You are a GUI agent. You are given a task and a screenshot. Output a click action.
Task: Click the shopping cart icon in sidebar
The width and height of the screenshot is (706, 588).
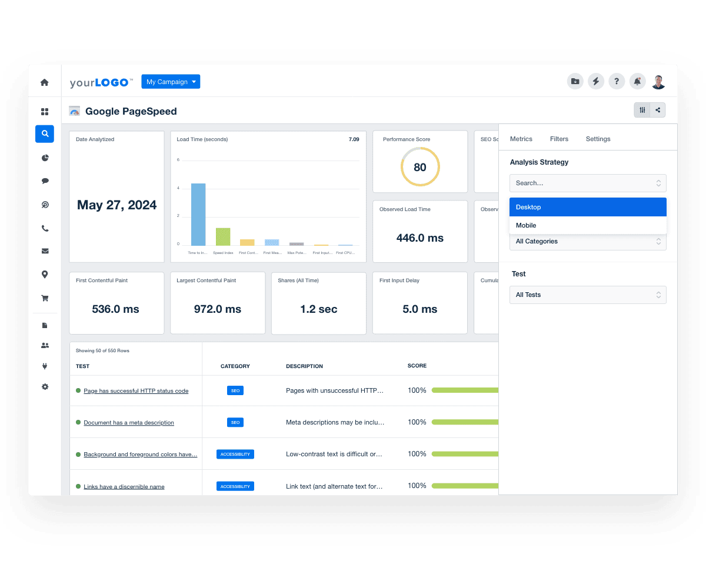coord(45,298)
